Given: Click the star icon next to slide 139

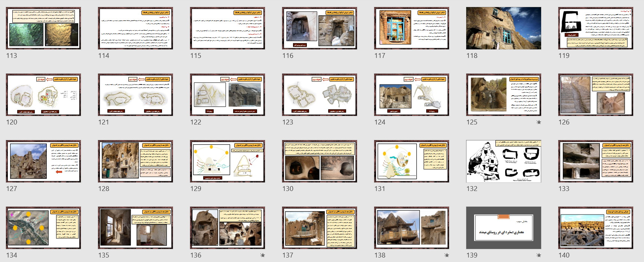Looking at the screenshot, I should coord(538,255).
